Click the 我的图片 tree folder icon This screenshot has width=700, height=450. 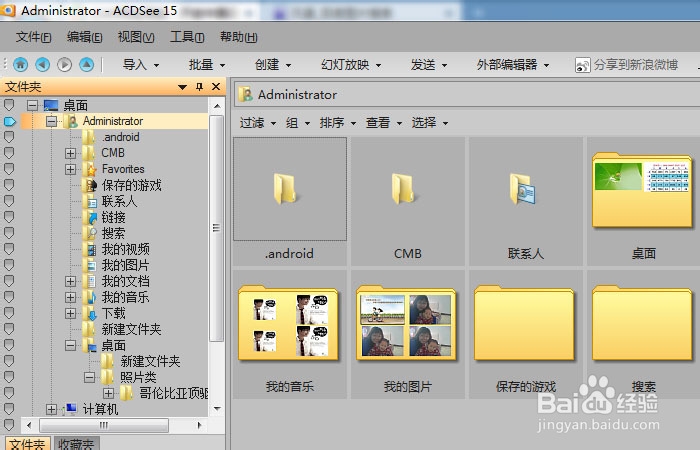pos(90,265)
